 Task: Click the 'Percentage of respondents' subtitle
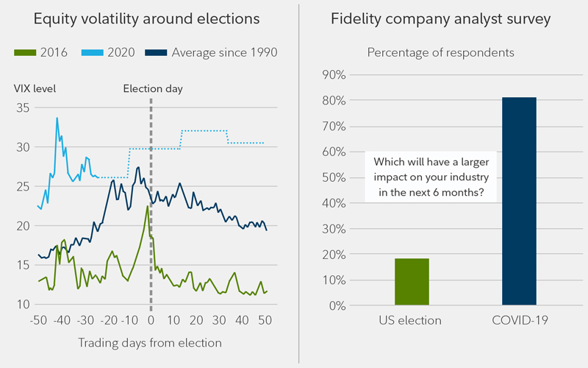click(430, 53)
